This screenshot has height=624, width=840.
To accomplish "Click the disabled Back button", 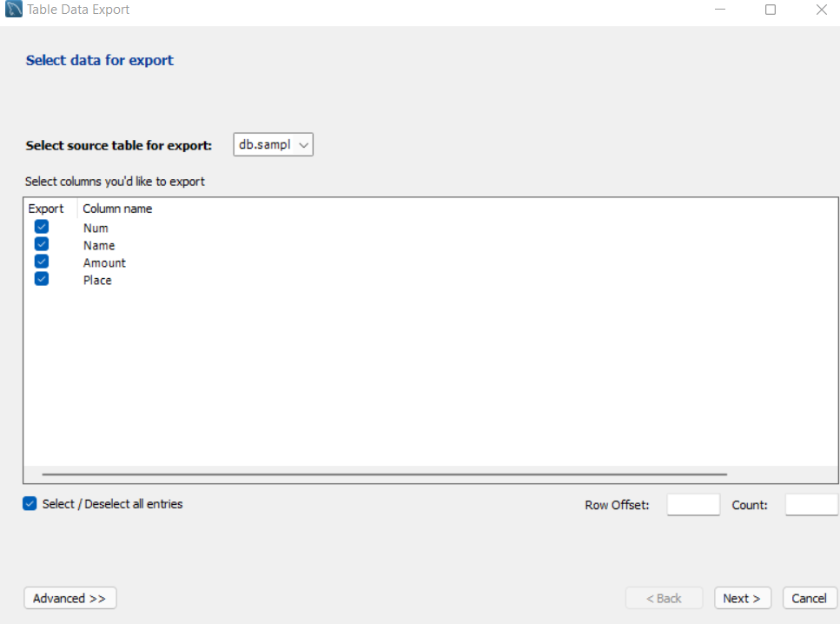I will [664, 598].
